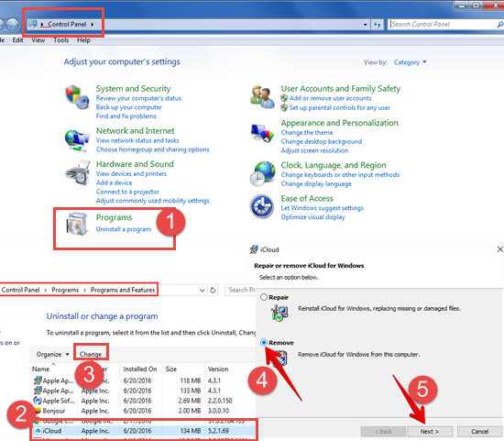
Task: Click the Network and Internet globe icon
Action: tap(77, 140)
